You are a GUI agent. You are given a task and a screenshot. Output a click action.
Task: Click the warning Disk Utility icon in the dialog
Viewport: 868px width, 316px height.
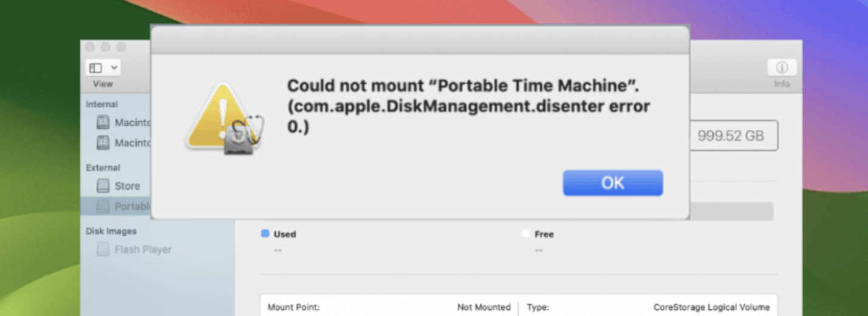tap(223, 119)
